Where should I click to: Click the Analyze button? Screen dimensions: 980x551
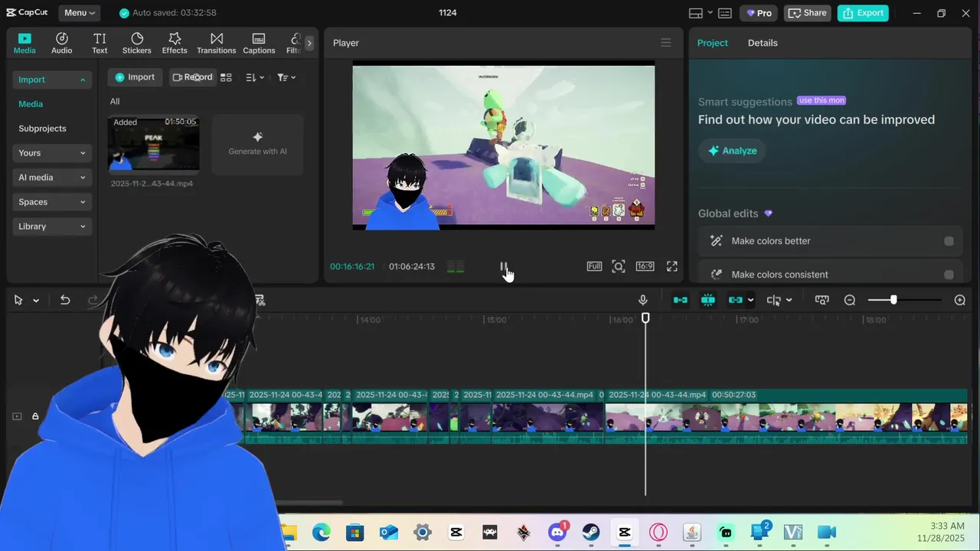[x=732, y=151]
